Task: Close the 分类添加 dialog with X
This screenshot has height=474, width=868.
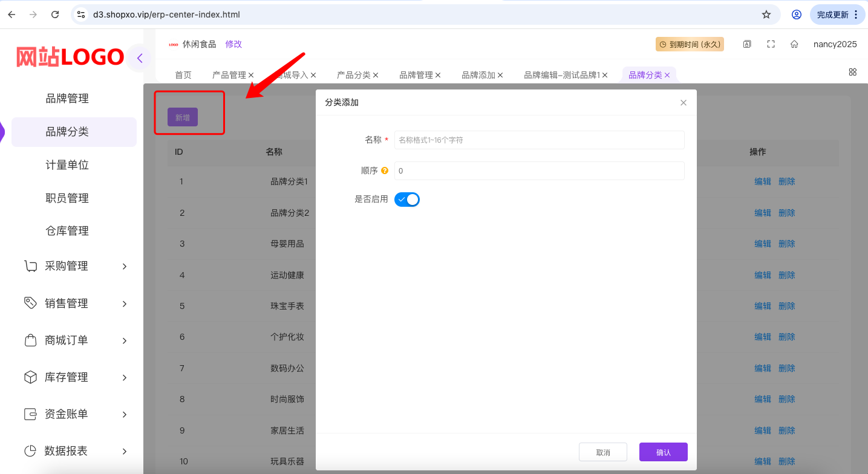Action: coord(684,103)
